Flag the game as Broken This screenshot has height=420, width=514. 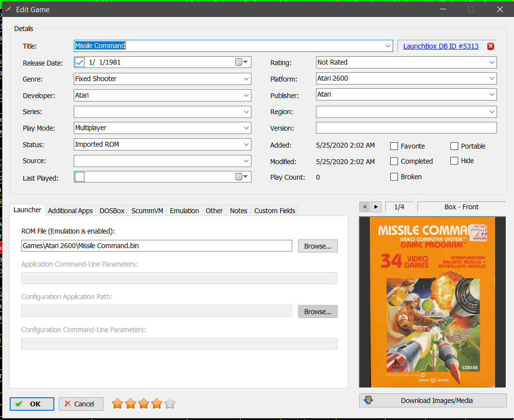(x=394, y=177)
